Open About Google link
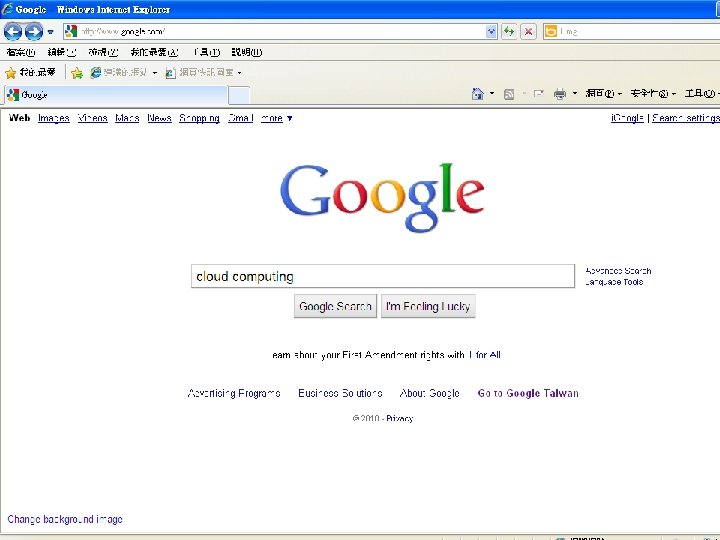 point(429,394)
